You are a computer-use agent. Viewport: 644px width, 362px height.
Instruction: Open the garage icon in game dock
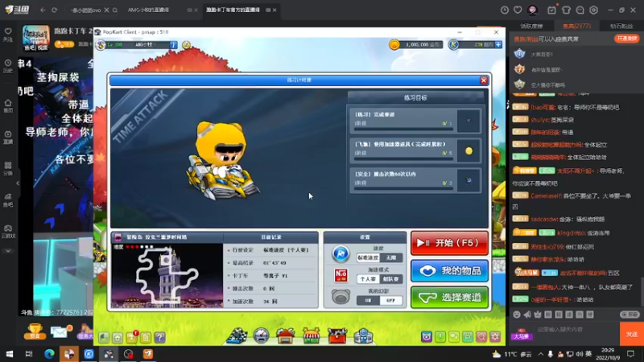pyautogui.click(x=286, y=335)
